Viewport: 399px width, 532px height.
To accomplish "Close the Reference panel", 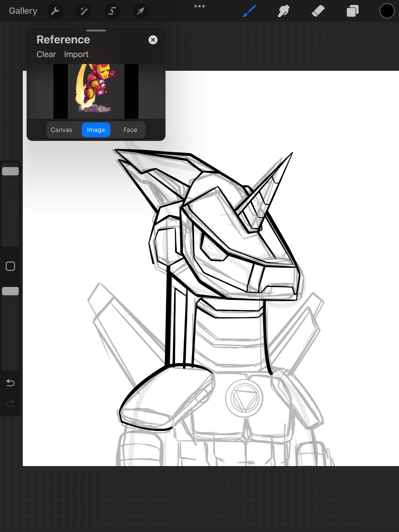I will coord(153,40).
